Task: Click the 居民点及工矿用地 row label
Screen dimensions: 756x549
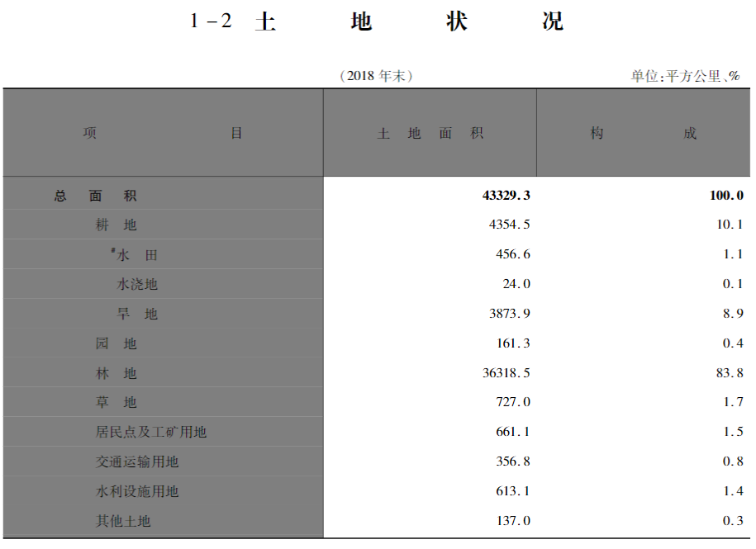Action: [150, 432]
